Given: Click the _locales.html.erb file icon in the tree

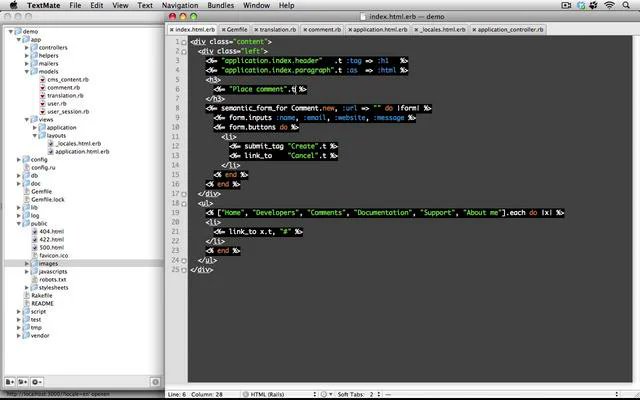Looking at the screenshot, I should (x=51, y=144).
